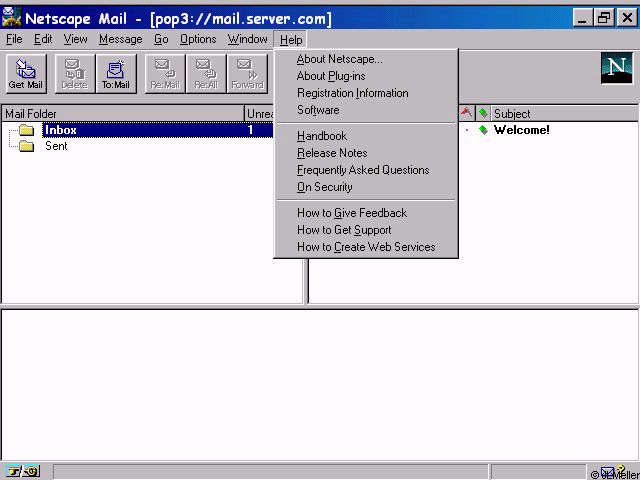
Task: Select Registration Information menu entry
Action: click(366, 93)
